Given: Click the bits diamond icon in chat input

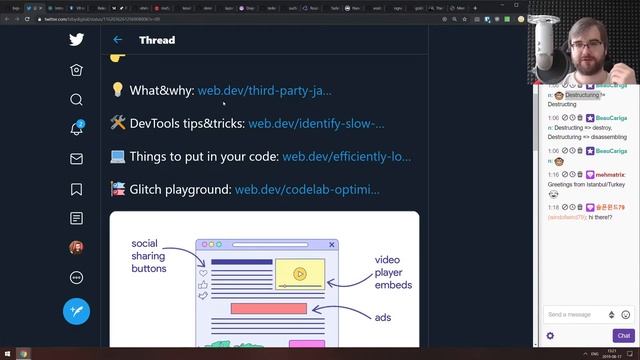Looking at the screenshot, I should 611,314.
